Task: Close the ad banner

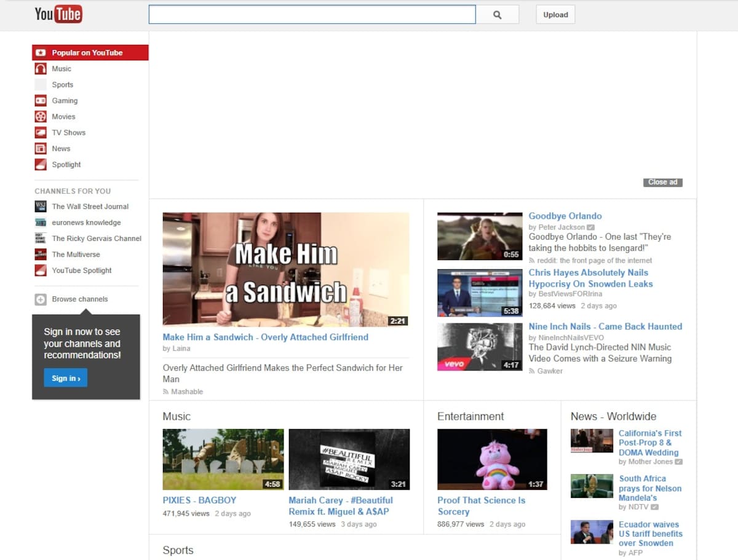Action: (662, 183)
